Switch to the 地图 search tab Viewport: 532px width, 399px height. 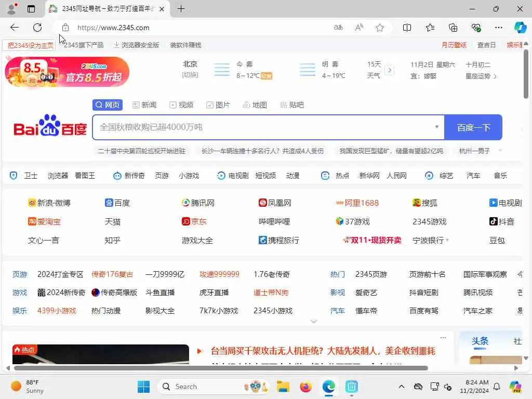pos(255,105)
